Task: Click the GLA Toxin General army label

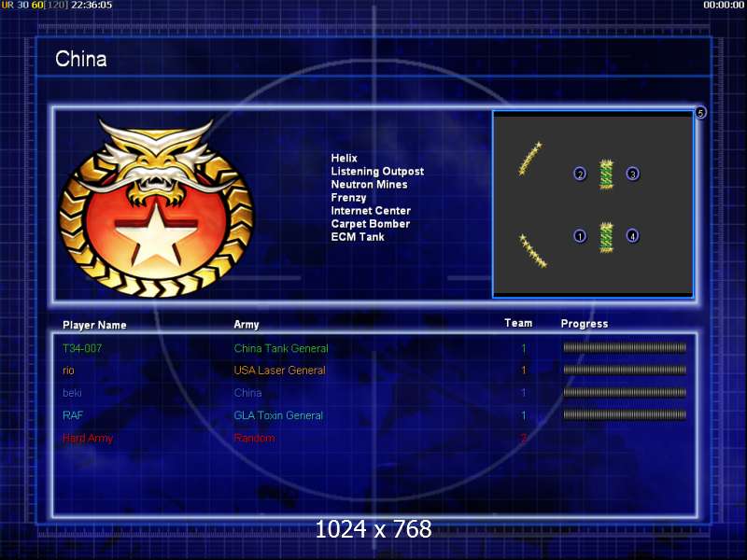Action: (278, 415)
